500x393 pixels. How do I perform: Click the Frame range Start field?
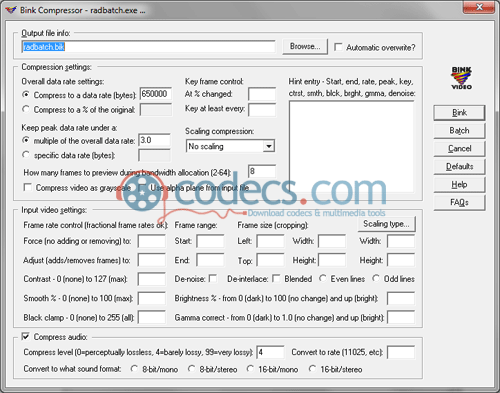tap(210, 241)
